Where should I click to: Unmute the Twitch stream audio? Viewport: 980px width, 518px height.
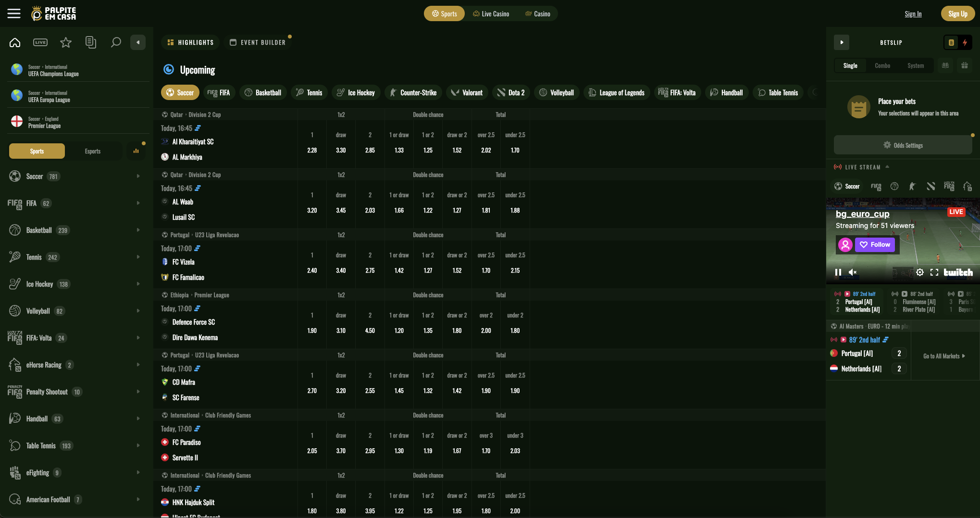click(853, 272)
